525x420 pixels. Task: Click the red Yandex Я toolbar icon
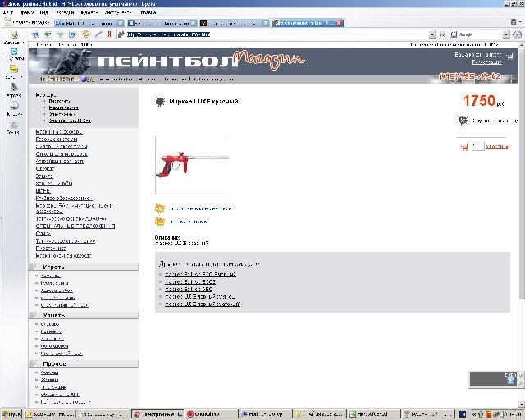(x=109, y=34)
